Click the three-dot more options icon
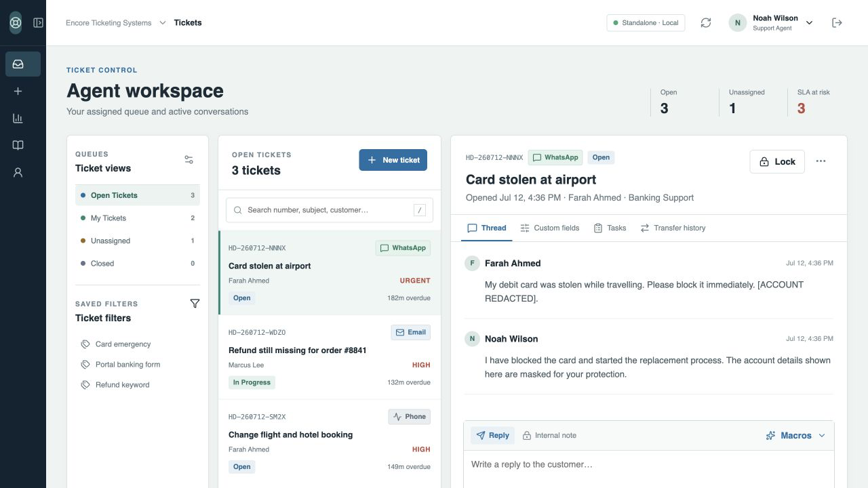 click(x=821, y=161)
